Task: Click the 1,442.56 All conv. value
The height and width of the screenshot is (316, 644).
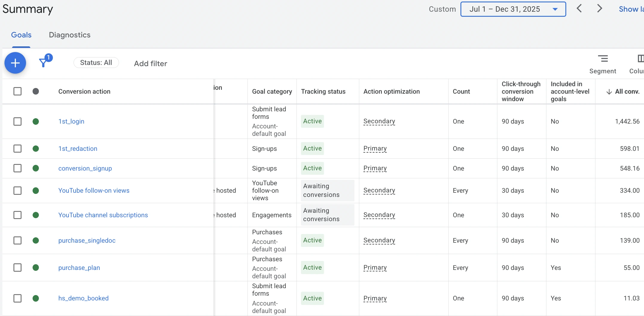Action: [x=627, y=121]
